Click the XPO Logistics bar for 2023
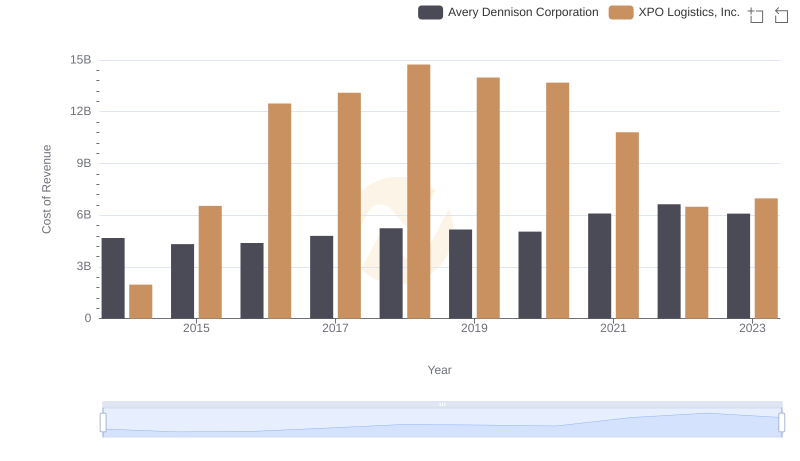 (x=766, y=258)
